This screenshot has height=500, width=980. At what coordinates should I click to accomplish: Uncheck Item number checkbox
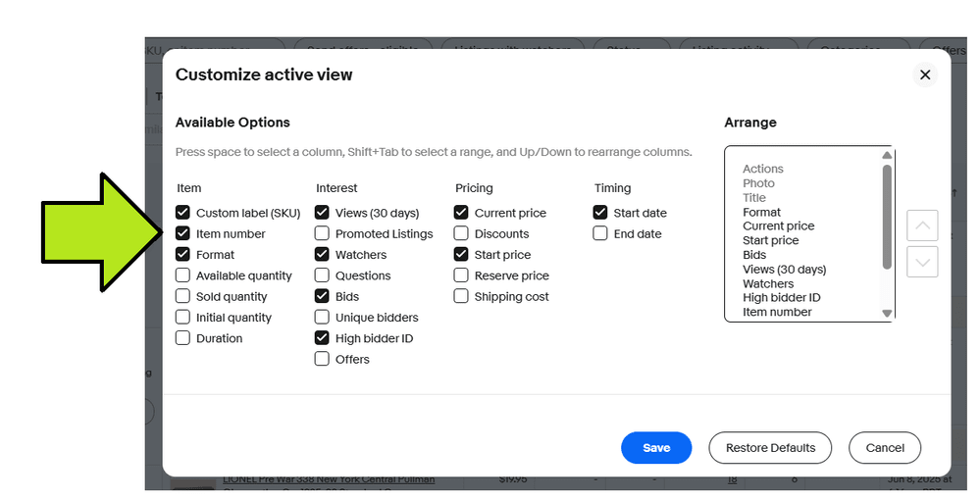click(x=182, y=233)
